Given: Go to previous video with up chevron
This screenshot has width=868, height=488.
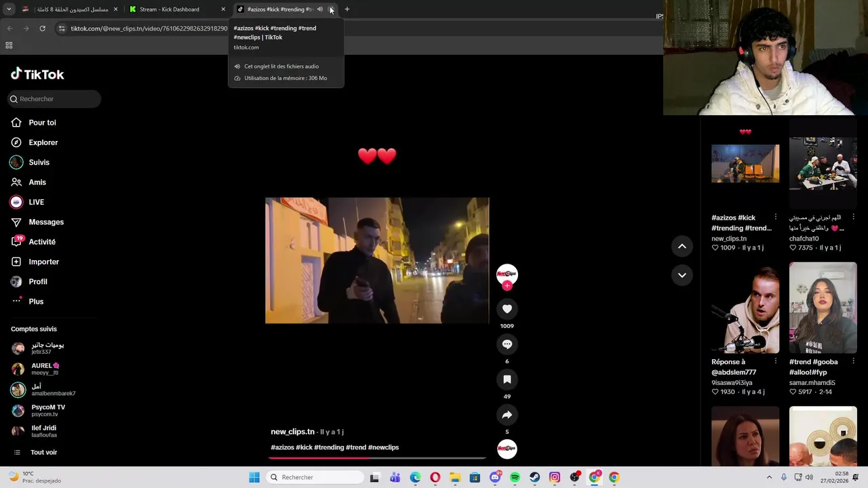Looking at the screenshot, I should click(682, 246).
